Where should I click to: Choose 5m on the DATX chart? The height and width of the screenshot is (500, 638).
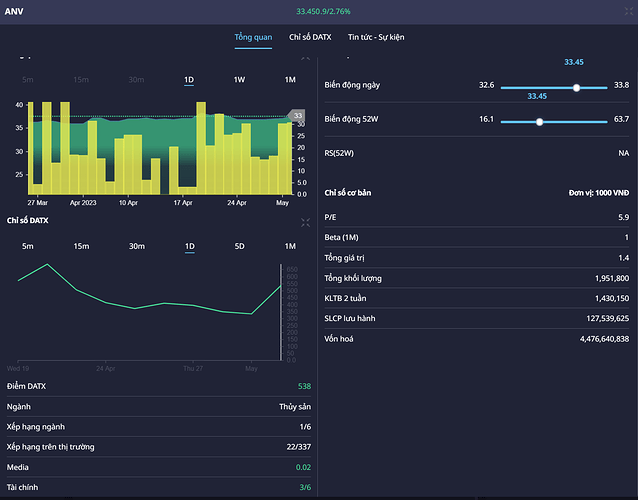[x=28, y=246]
